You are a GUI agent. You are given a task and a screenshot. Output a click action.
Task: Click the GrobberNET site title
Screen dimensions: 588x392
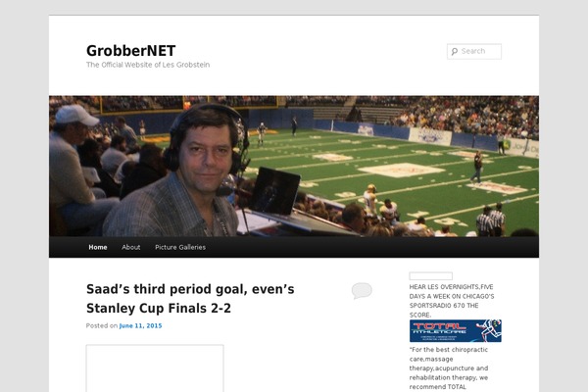tap(131, 51)
